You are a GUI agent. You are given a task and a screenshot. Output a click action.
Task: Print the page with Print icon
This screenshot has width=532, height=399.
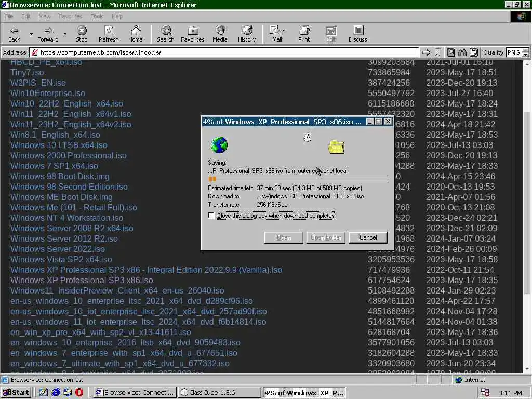pyautogui.click(x=304, y=34)
